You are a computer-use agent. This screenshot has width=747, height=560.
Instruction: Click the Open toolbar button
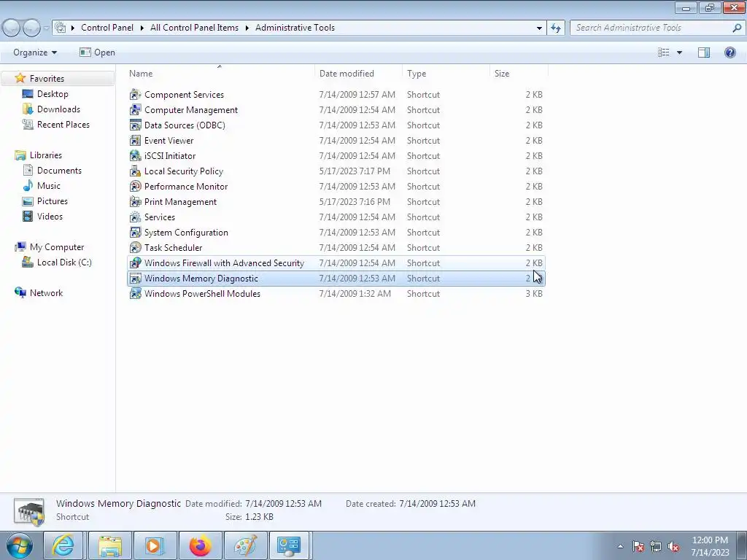(98, 52)
